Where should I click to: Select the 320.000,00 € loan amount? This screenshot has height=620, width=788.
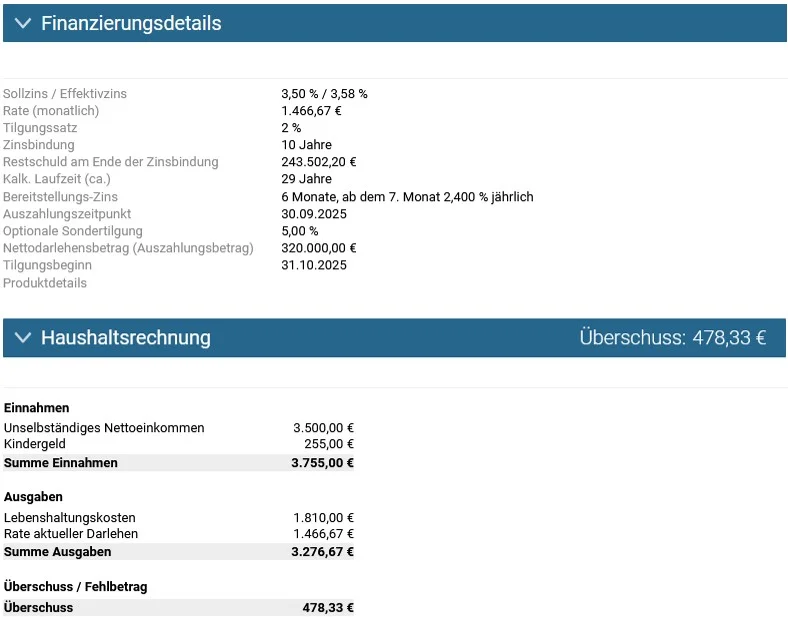tap(319, 248)
